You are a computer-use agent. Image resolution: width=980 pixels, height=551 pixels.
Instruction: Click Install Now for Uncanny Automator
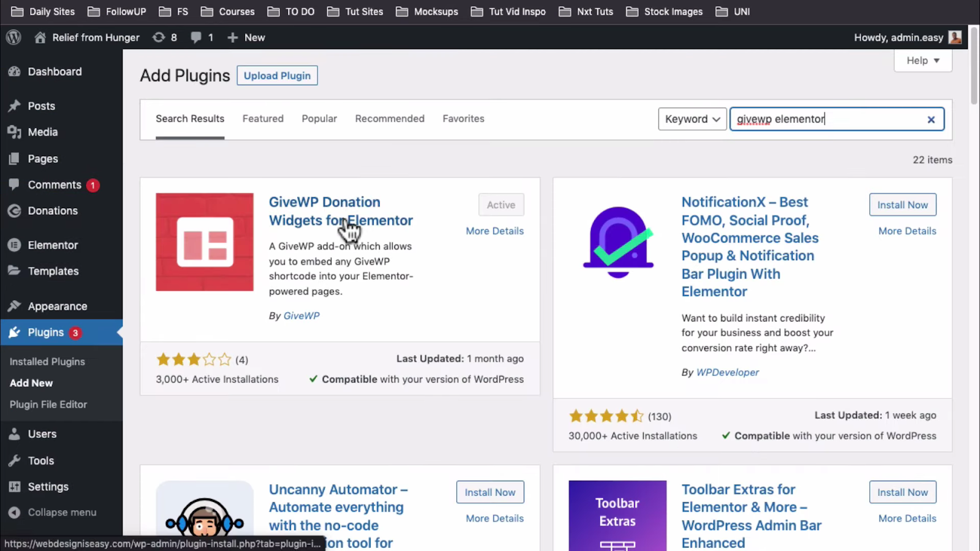pos(490,492)
